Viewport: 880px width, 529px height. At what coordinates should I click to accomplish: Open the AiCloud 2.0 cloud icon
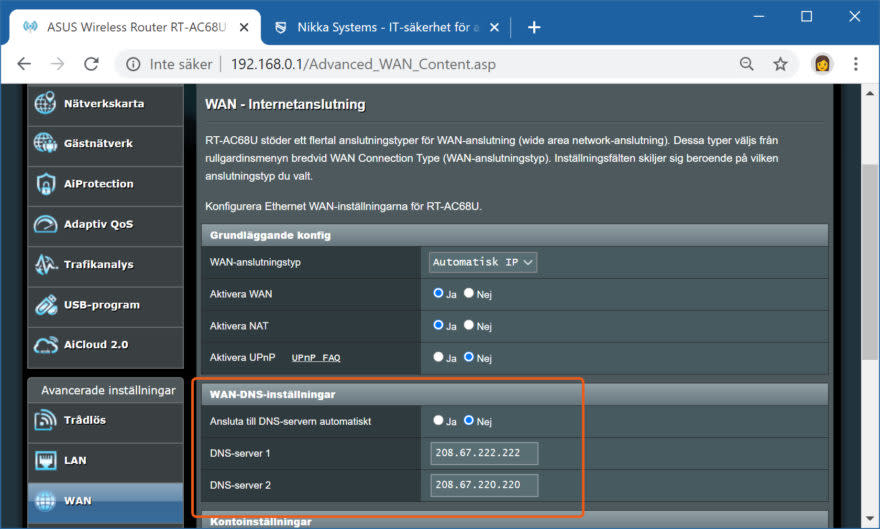[45, 344]
